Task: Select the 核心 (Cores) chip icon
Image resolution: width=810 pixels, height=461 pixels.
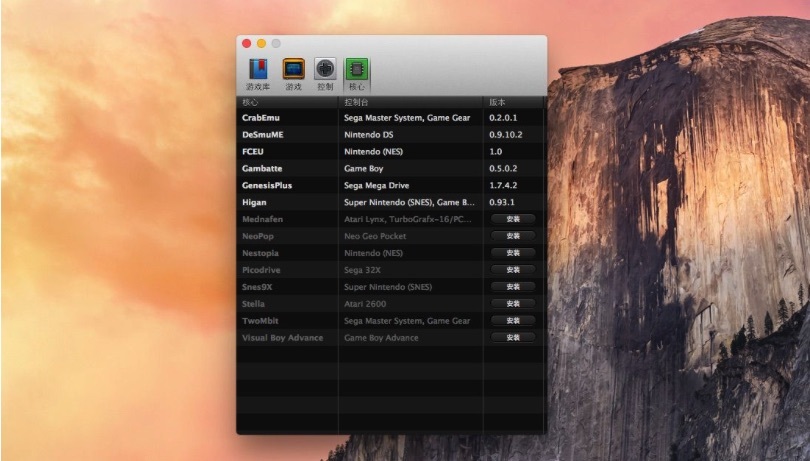Action: [357, 70]
